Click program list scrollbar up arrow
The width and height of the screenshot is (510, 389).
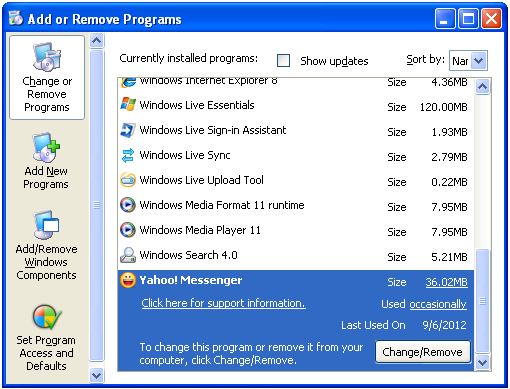point(482,87)
